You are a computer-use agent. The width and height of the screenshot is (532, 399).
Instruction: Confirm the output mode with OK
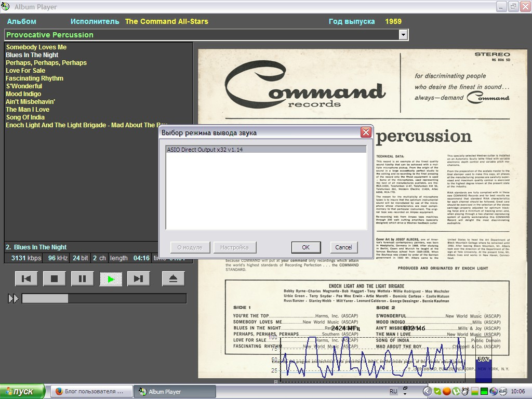coord(305,247)
